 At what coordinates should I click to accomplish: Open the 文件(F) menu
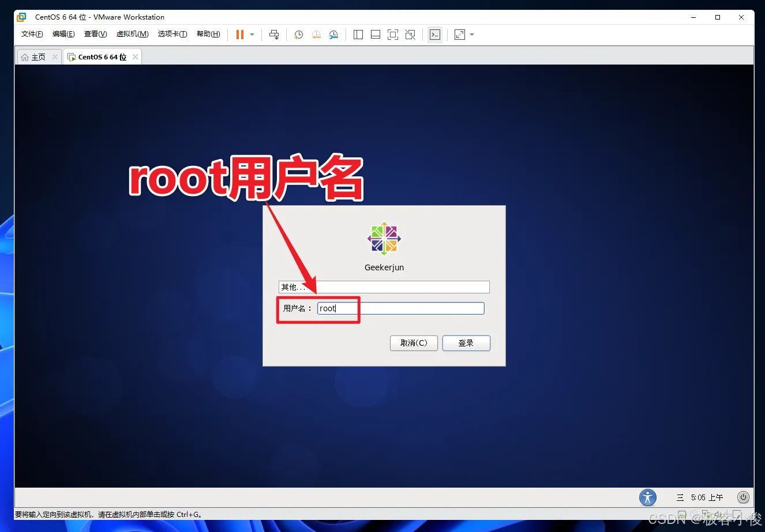pyautogui.click(x=32, y=35)
